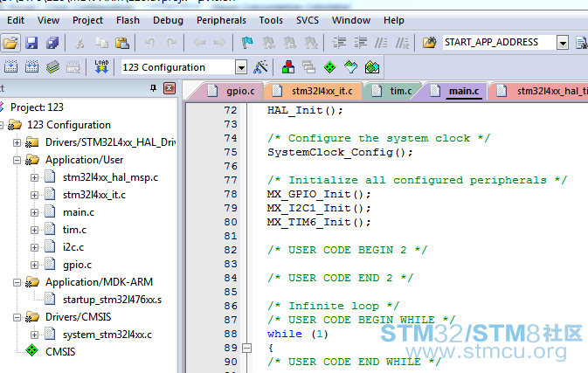Click the Undo arrow icon

point(150,43)
